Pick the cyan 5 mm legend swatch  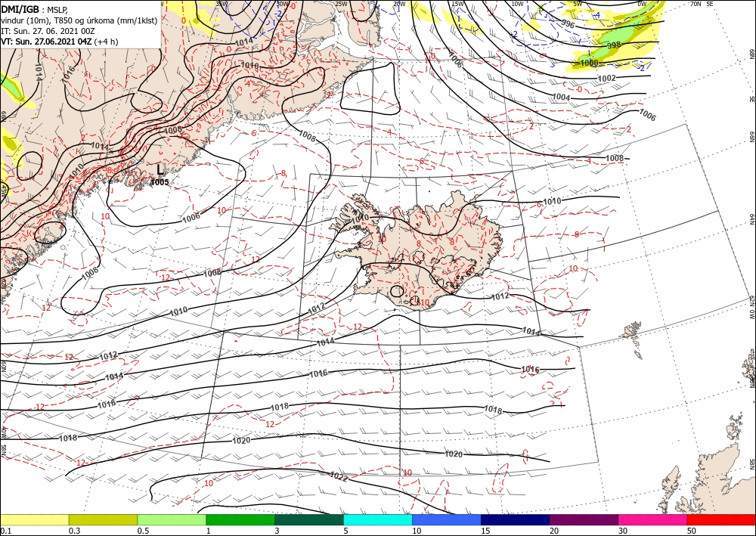click(378, 519)
